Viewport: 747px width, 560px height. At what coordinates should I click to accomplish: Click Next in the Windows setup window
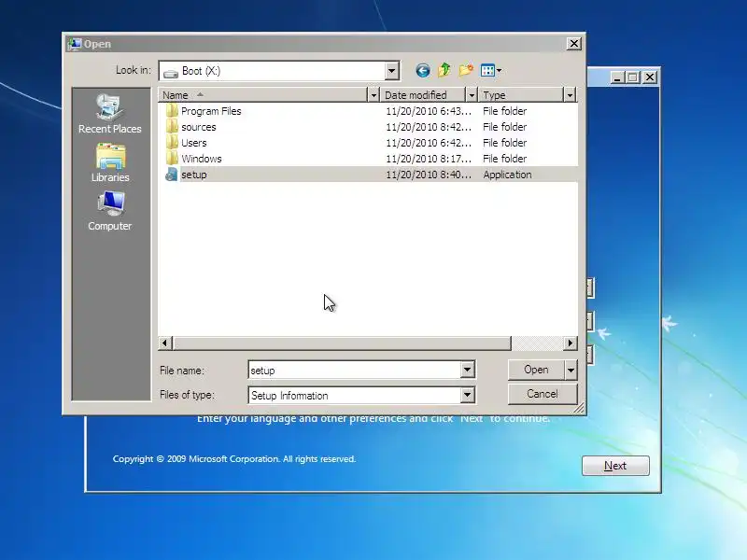[615, 465]
